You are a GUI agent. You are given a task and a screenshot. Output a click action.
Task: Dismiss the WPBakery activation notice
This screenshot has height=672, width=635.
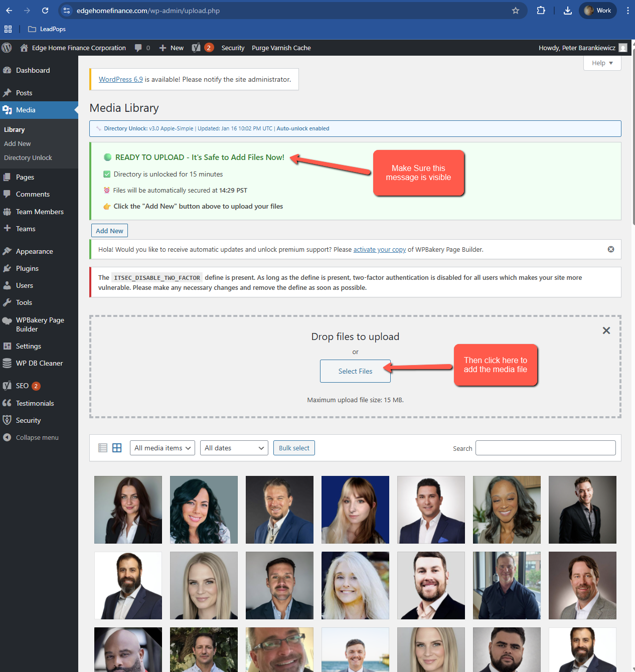[611, 249]
